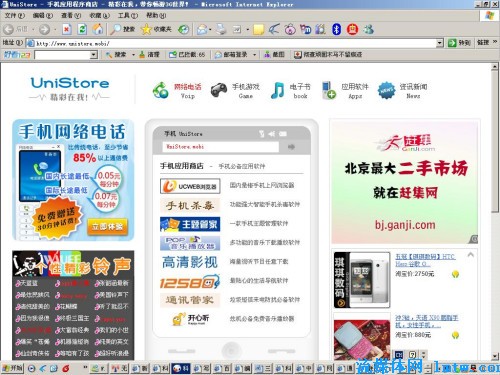The image size is (500, 375).
Task: Expand the 链接 links chevron
Action: pos(495,42)
